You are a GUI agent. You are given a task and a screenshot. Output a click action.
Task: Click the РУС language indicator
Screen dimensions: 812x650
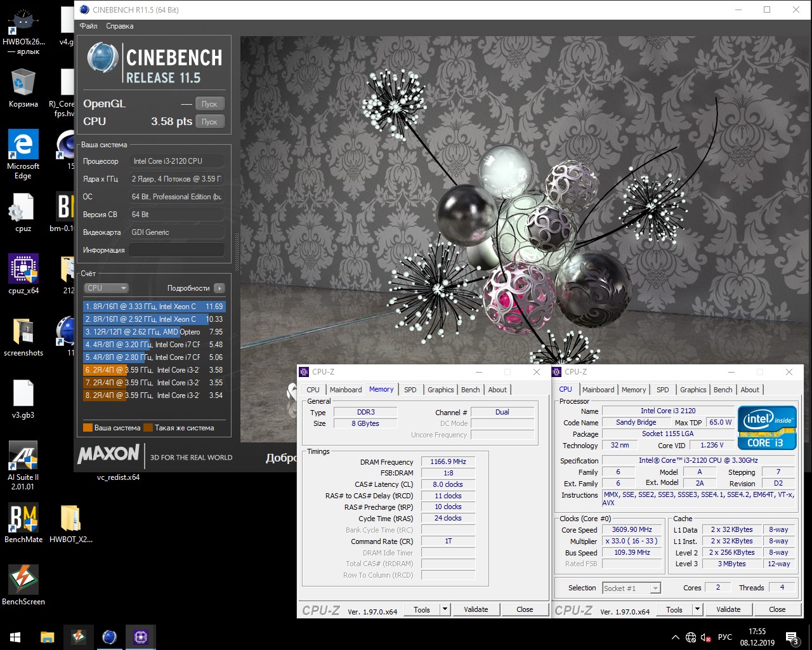725,637
